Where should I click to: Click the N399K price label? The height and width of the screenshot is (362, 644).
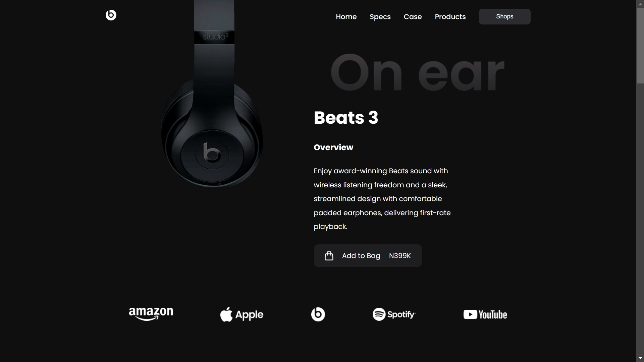(x=400, y=256)
